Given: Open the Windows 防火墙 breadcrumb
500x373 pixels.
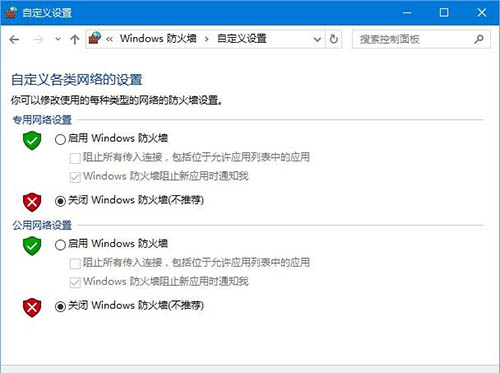Looking at the screenshot, I should click(158, 39).
